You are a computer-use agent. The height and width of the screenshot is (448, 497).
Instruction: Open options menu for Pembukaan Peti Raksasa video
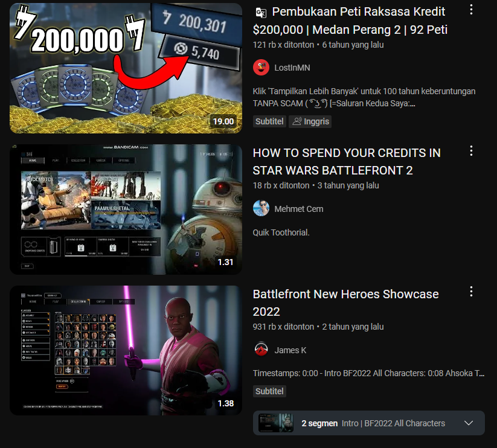[471, 10]
